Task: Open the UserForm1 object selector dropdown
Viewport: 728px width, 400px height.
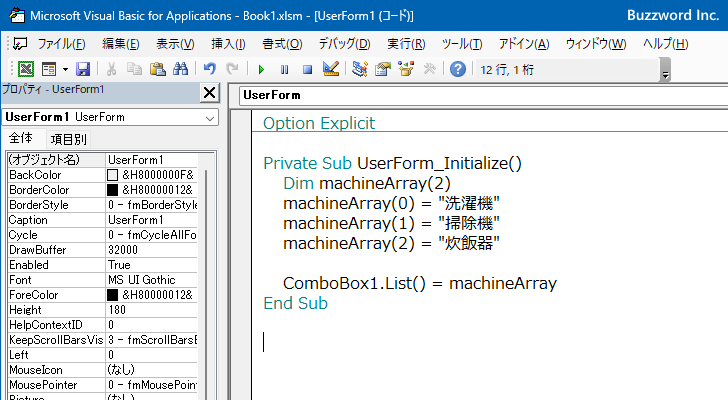Action: (x=210, y=118)
